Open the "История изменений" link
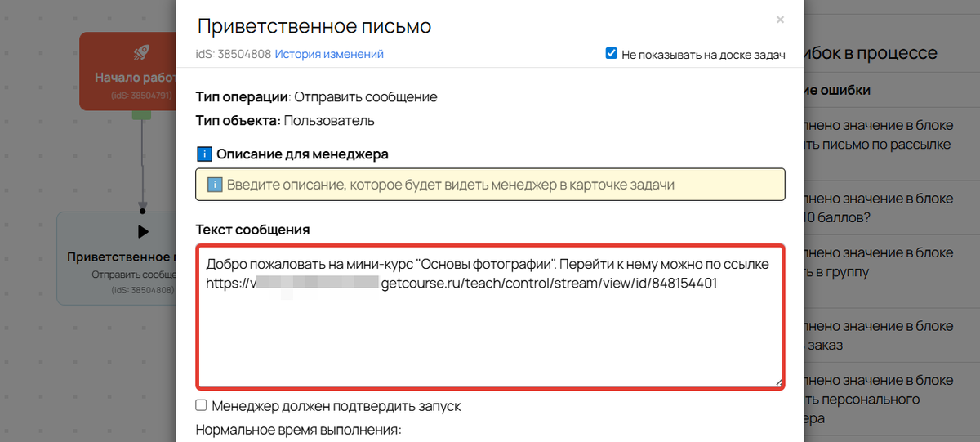The height and width of the screenshot is (442, 980). pyautogui.click(x=329, y=54)
